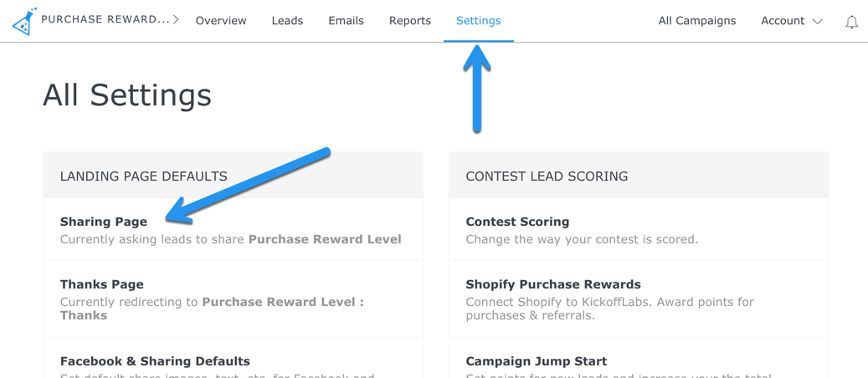Viewport: 868px width, 378px height.
Task: Click the Purchase Reward campaign name
Action: tap(105, 20)
